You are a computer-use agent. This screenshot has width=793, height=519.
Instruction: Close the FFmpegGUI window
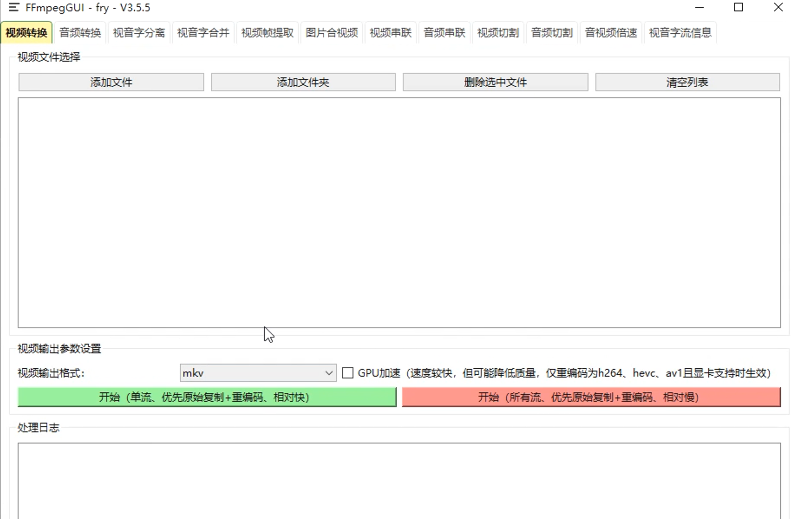778,8
